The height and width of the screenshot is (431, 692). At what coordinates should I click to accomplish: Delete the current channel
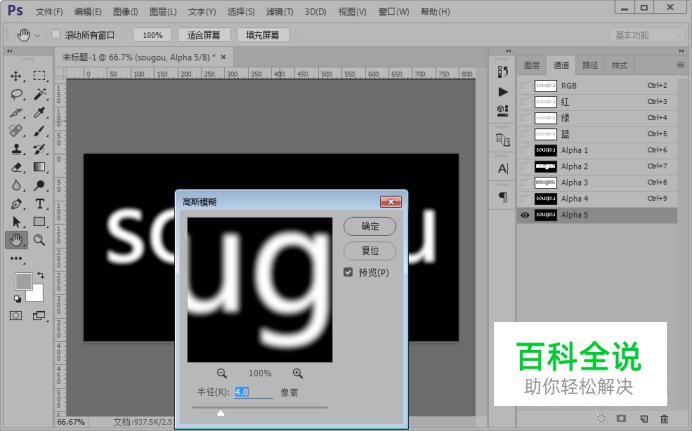(664, 419)
